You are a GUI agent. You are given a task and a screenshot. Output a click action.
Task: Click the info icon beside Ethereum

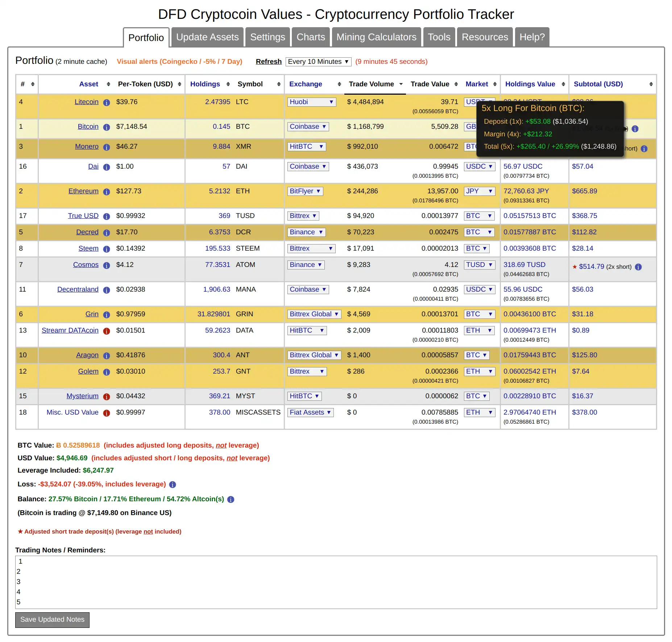107,192
